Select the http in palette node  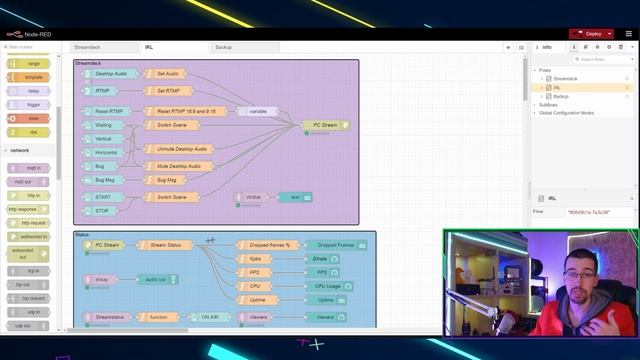coord(29,196)
